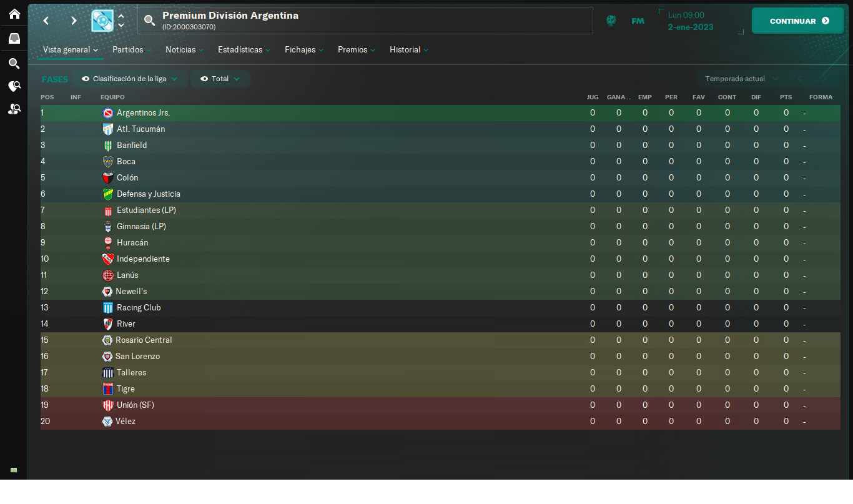Open the scouting shield-search sidebar icon
853x504 pixels.
[x=14, y=86]
